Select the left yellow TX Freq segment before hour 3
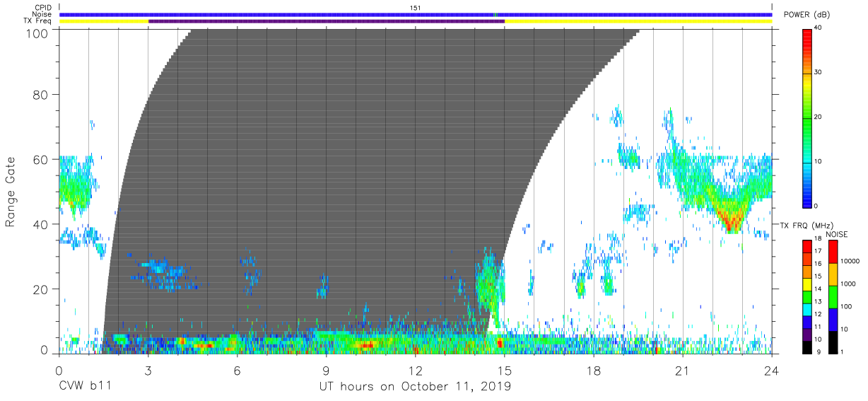 [x=104, y=21]
